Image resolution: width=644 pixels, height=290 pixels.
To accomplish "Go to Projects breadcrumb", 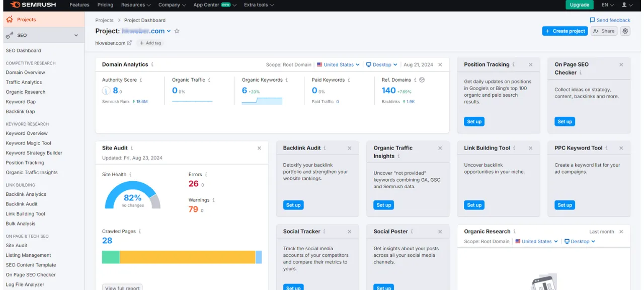I will tap(104, 20).
